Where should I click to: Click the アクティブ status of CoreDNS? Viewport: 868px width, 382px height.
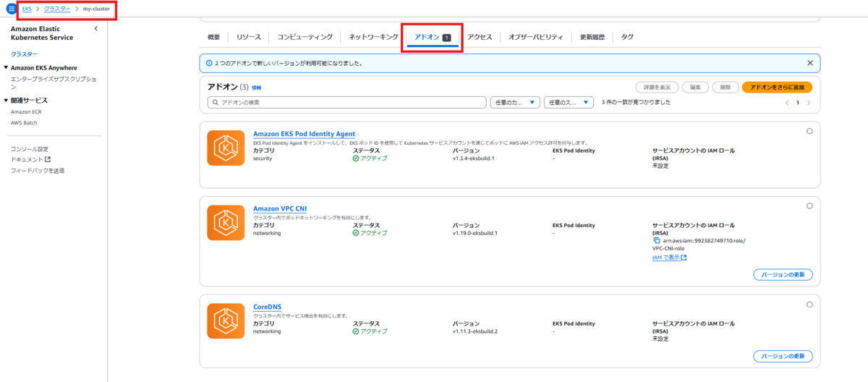pyautogui.click(x=370, y=331)
